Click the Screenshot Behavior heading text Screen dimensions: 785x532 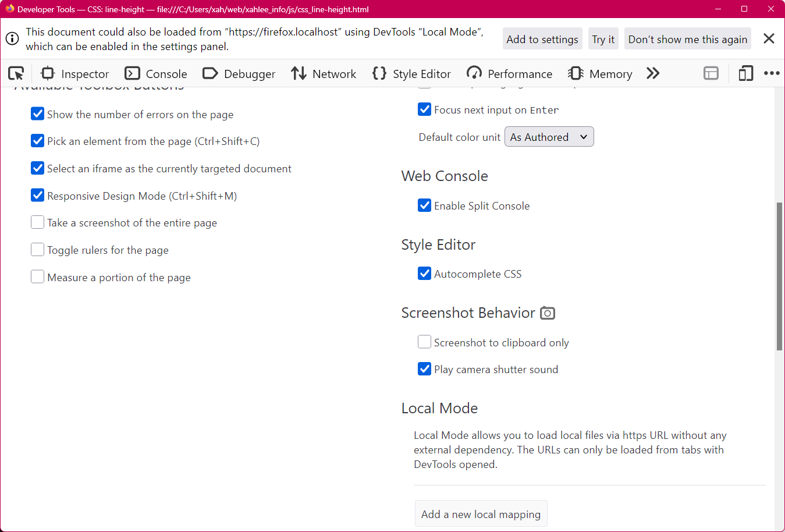(x=468, y=313)
